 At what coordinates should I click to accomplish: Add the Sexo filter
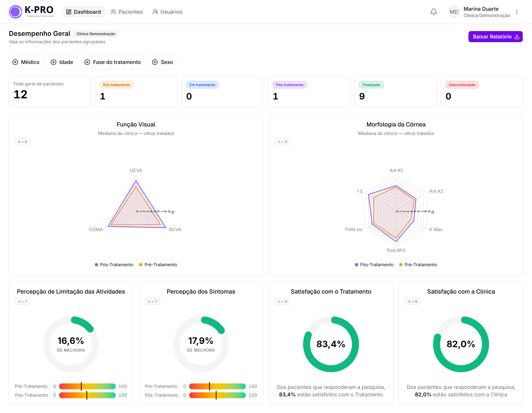163,62
